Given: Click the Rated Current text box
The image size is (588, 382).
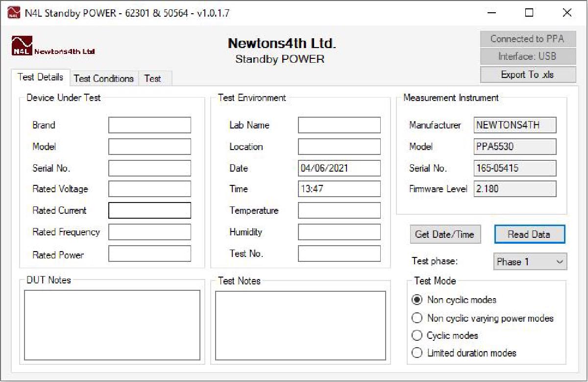Looking at the screenshot, I should [x=149, y=210].
